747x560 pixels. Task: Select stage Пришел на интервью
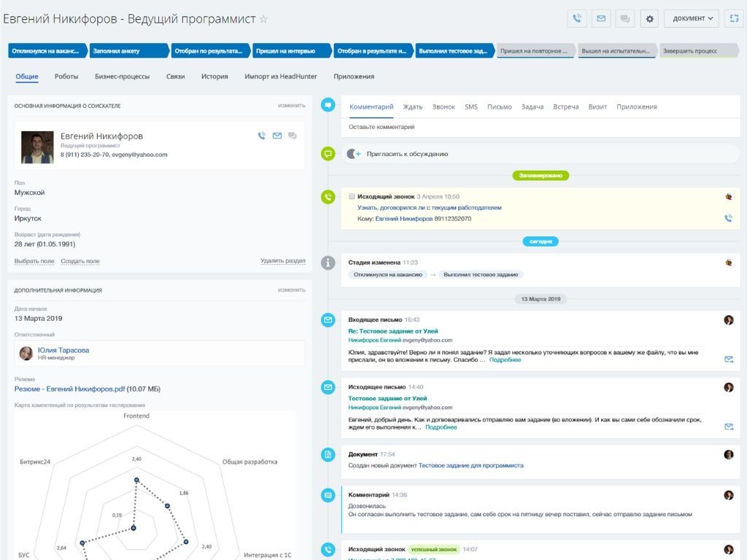coord(290,51)
